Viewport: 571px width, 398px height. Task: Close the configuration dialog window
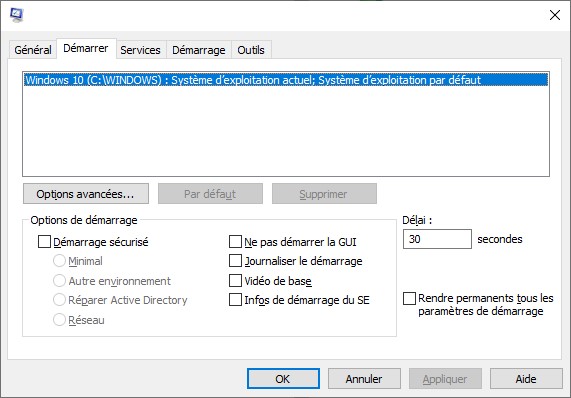[x=555, y=15]
